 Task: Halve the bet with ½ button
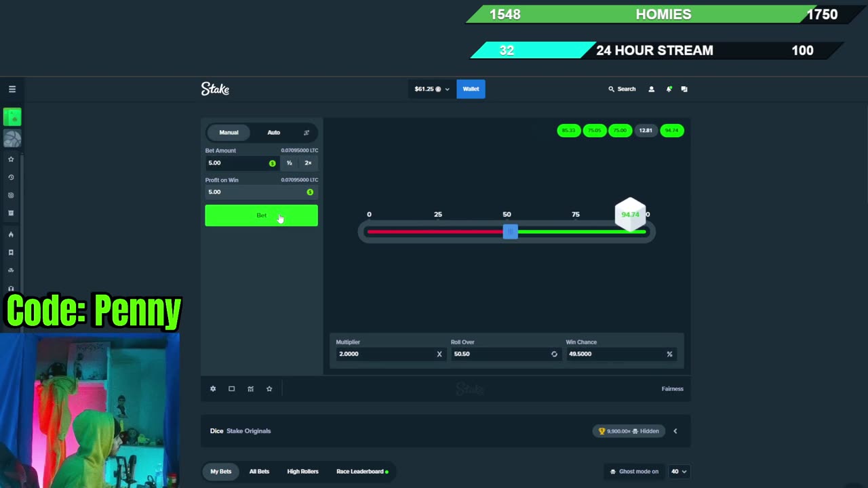tap(289, 163)
